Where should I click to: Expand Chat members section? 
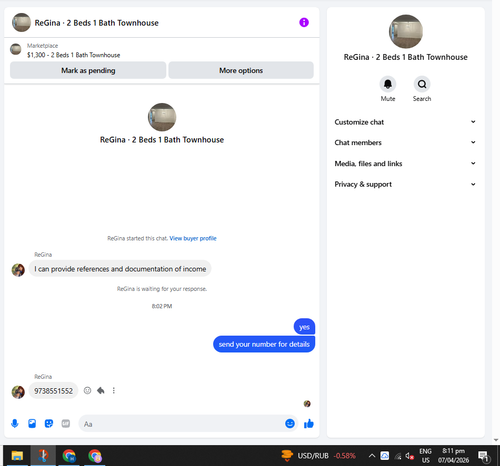click(x=405, y=143)
